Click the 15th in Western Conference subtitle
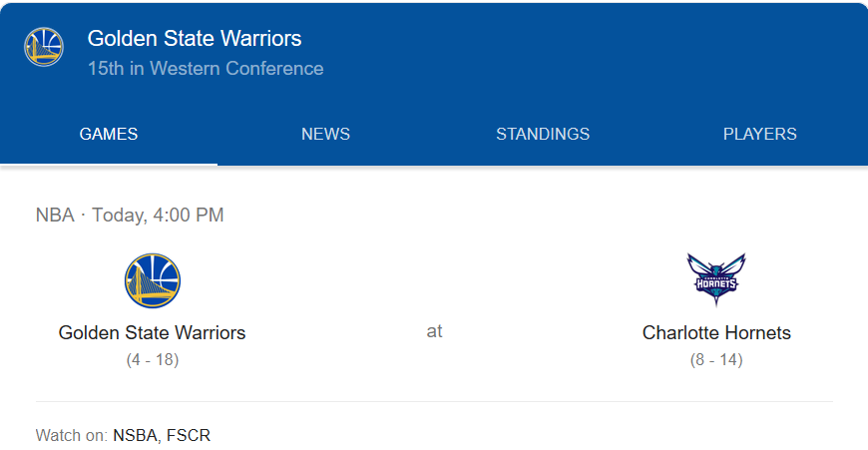Screen dimensions: 868x450 (x=206, y=69)
